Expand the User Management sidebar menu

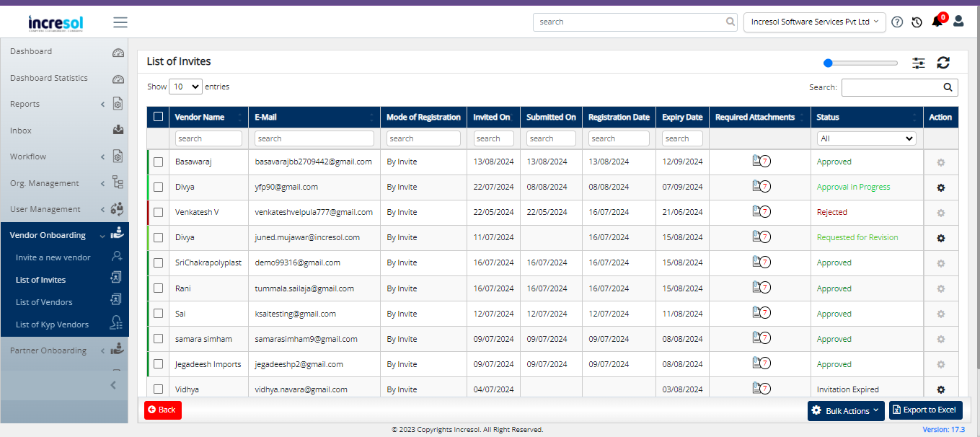click(64, 209)
